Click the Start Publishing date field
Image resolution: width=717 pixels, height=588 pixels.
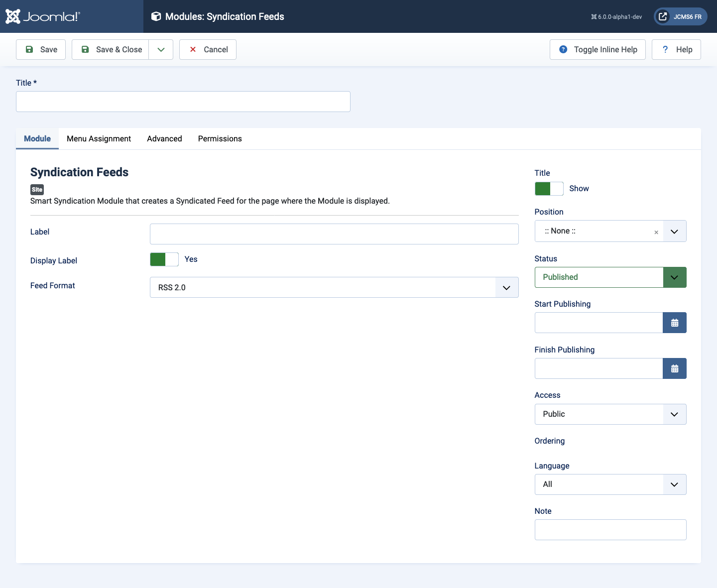598,323
